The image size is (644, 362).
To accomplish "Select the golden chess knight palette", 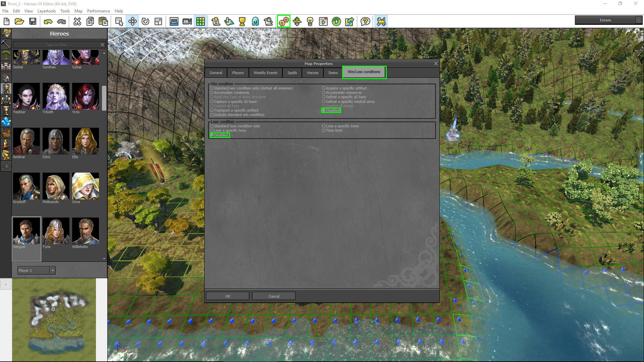I will point(6,155).
